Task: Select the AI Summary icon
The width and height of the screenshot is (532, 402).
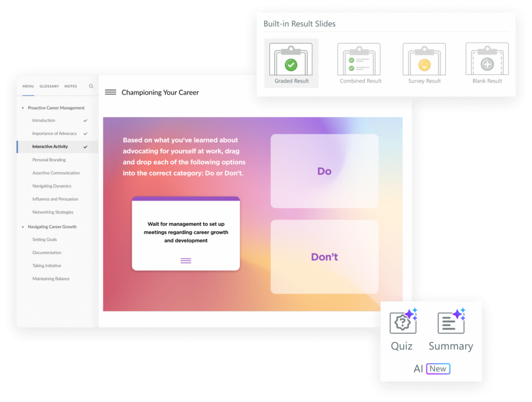Action: click(450, 322)
